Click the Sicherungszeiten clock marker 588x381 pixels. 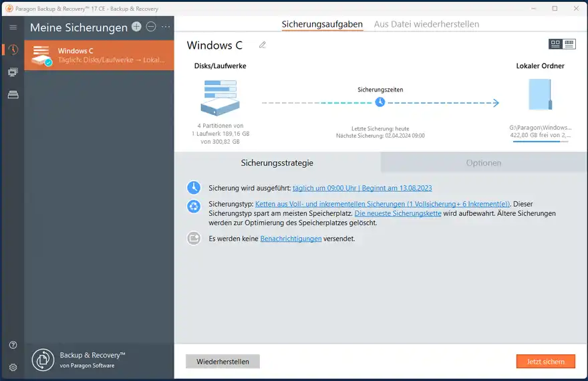click(x=380, y=102)
